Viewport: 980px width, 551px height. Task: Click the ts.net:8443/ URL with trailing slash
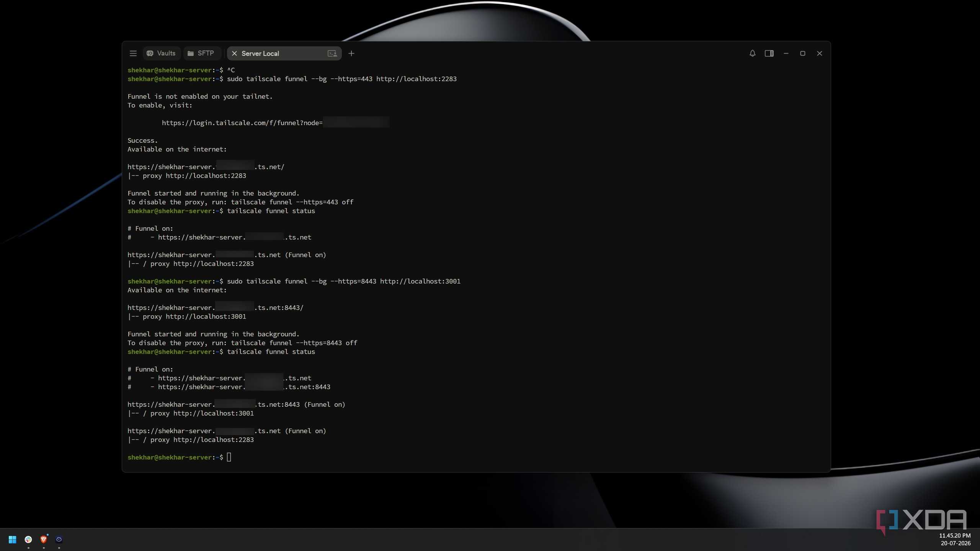click(215, 308)
